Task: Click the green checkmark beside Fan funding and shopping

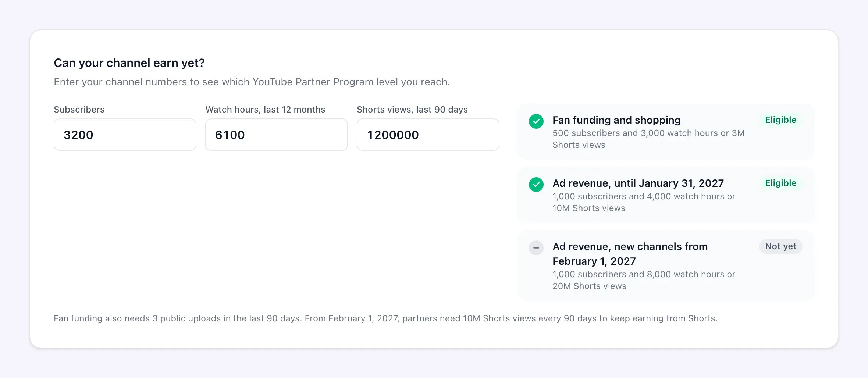Action: tap(536, 121)
